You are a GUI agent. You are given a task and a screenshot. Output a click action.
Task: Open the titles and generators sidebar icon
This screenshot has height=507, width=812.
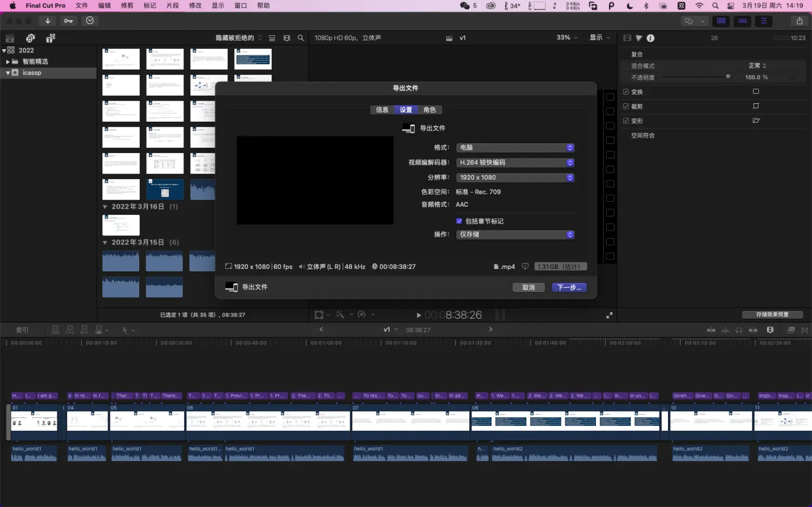(x=50, y=38)
